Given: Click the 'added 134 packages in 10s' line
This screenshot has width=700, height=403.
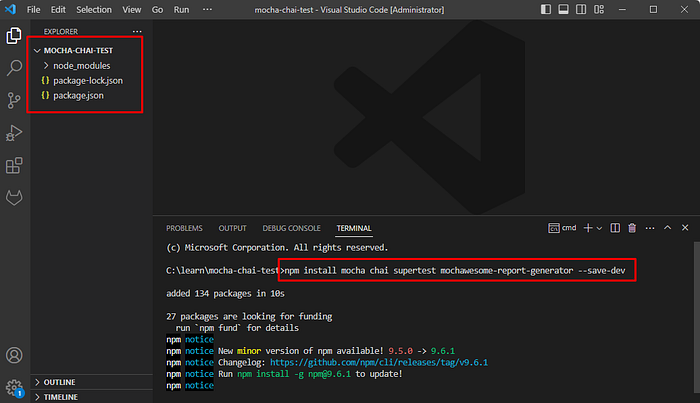Looking at the screenshot, I should (x=225, y=294).
